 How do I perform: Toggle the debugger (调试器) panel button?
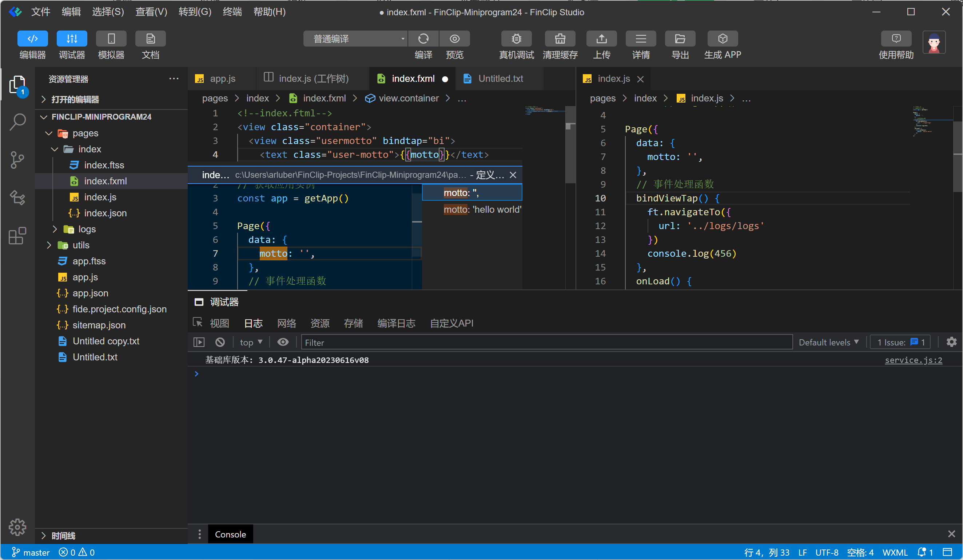point(72,39)
